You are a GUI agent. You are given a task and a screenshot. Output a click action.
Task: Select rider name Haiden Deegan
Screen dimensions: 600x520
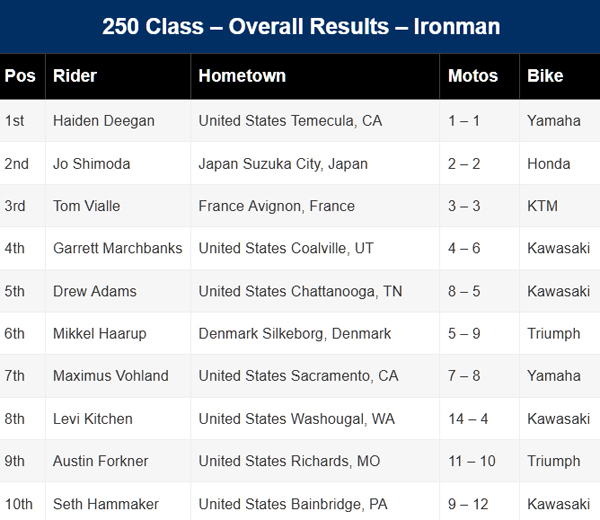(104, 121)
